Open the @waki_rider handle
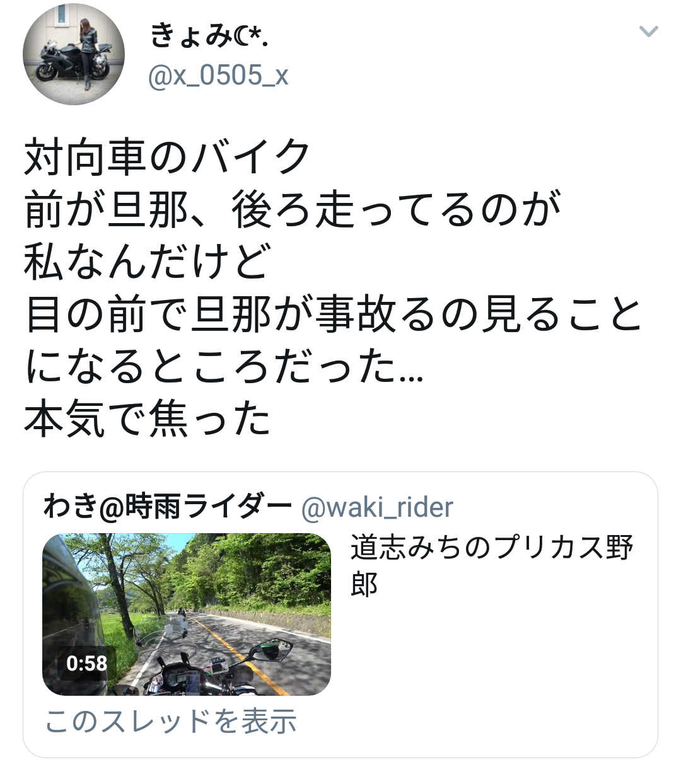This screenshot has width=681, height=784. click(x=377, y=507)
